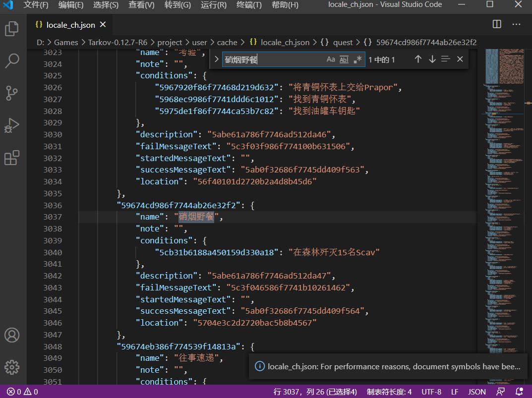Open the 运行(R) menu
This screenshot has width=532, height=398.
(x=214, y=5)
